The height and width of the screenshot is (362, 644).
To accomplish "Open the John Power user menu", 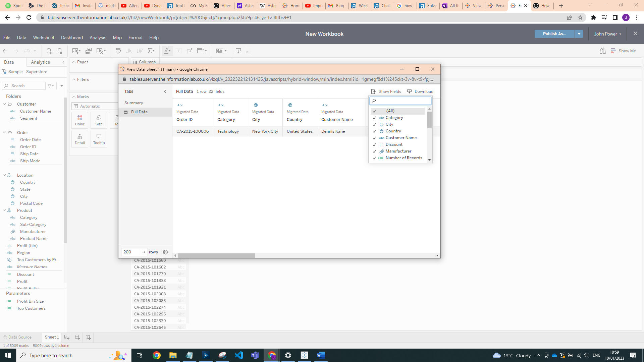I will (x=607, y=34).
